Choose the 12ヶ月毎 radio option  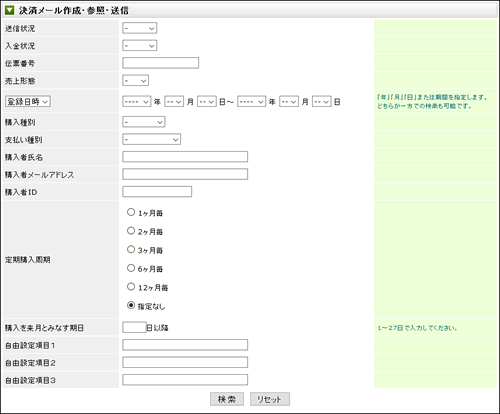(131, 287)
